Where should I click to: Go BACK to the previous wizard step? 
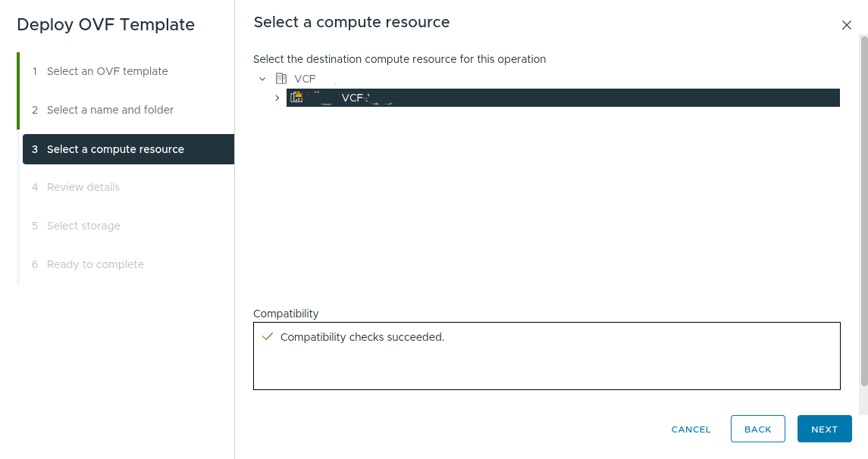(757, 429)
